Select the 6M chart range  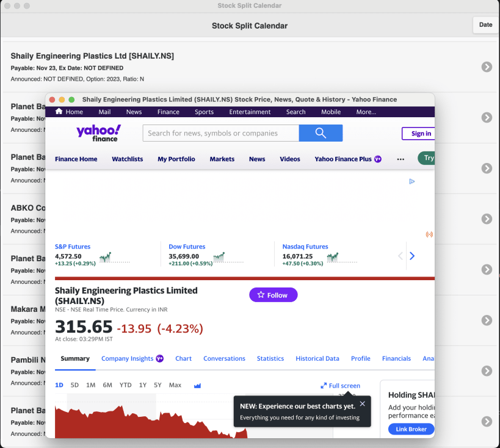[107, 385]
